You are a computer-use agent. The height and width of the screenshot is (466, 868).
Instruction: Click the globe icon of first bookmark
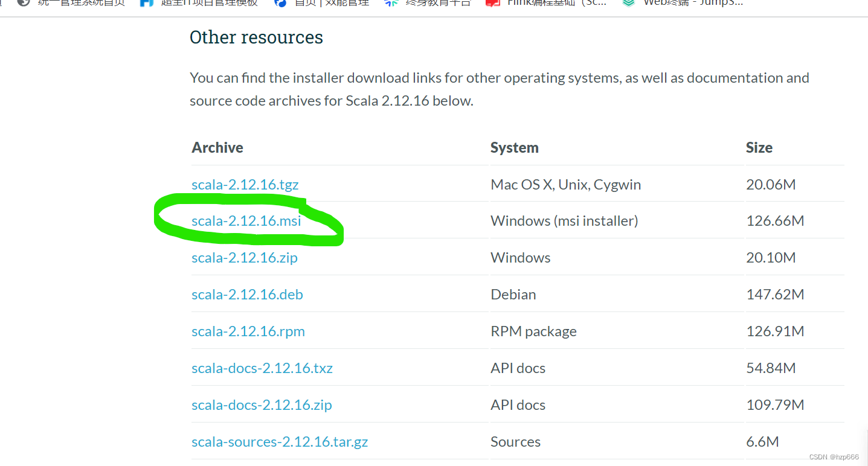click(24, 2)
